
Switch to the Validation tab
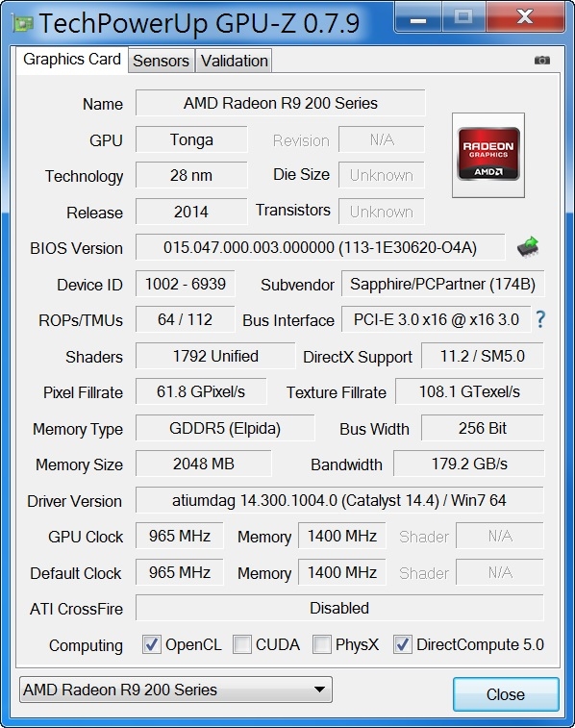[x=234, y=61]
